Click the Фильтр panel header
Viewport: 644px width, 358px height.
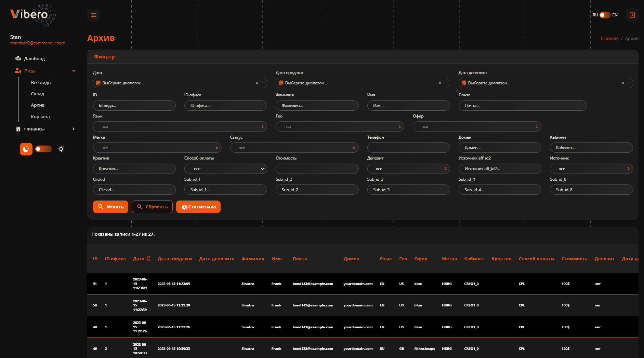coord(363,57)
